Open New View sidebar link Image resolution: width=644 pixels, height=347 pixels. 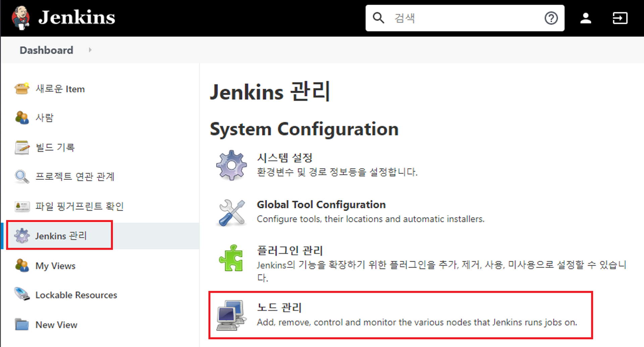56,325
